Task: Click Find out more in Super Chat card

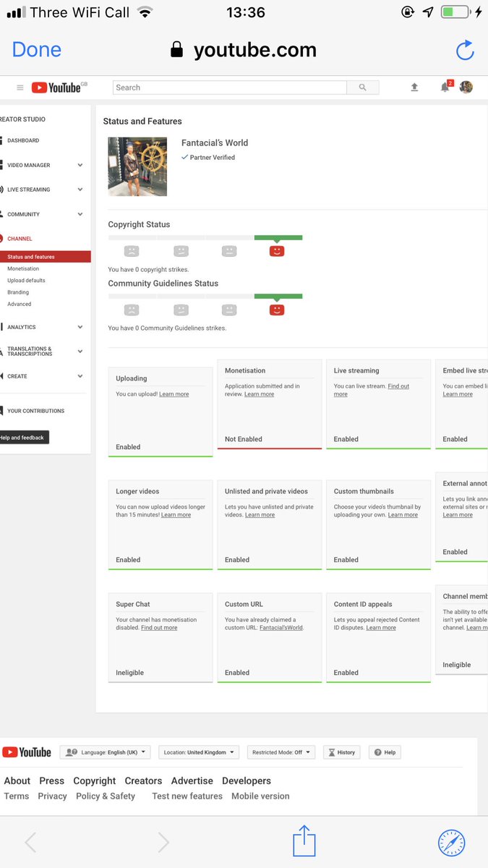Action: (x=159, y=628)
